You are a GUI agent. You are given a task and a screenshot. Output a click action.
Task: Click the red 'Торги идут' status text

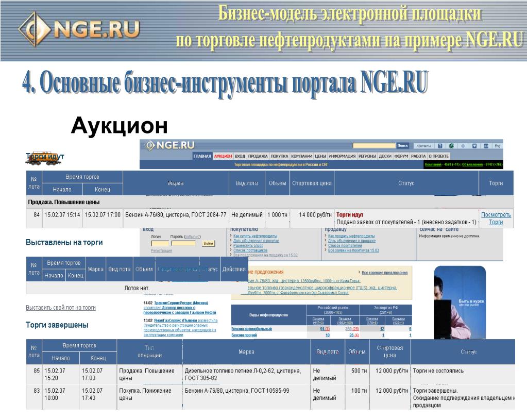[350, 215]
